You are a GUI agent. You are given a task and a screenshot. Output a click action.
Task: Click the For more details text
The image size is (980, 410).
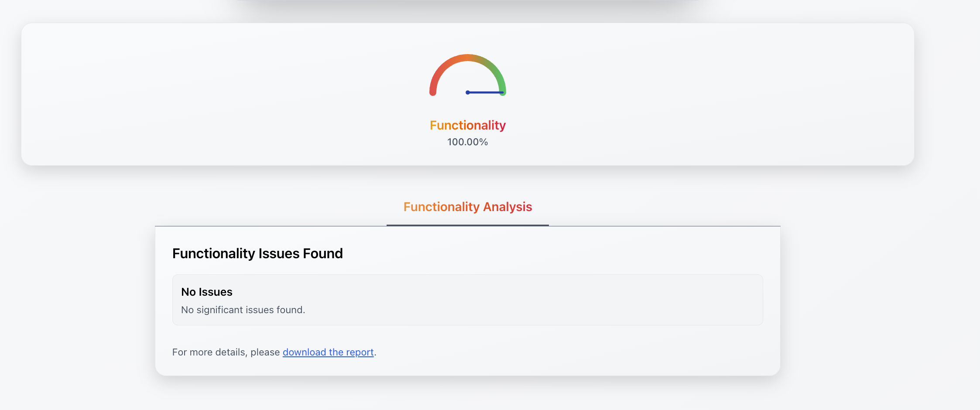click(226, 352)
